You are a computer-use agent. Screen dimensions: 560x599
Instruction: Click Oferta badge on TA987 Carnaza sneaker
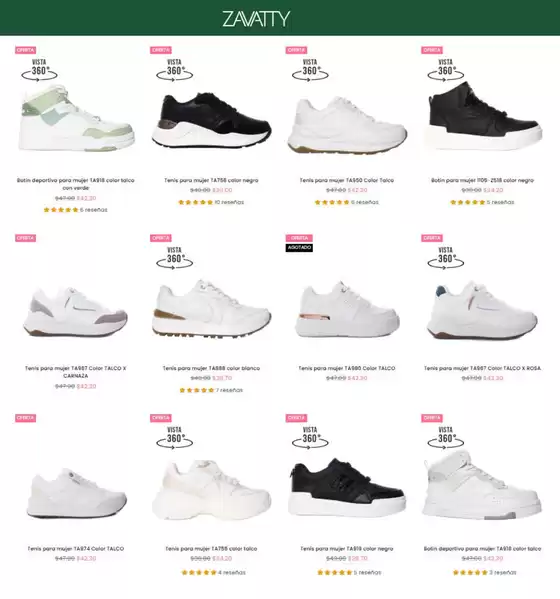point(26,238)
